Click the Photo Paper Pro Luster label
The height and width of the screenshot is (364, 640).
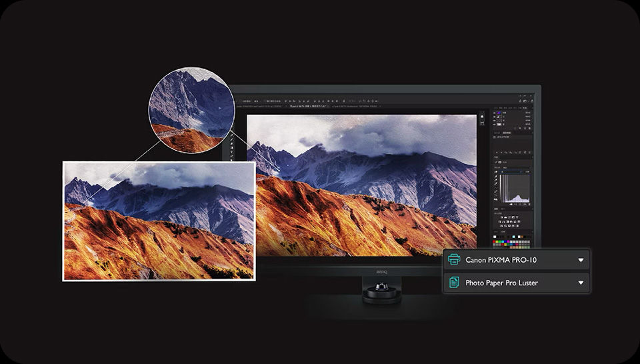pyautogui.click(x=501, y=283)
